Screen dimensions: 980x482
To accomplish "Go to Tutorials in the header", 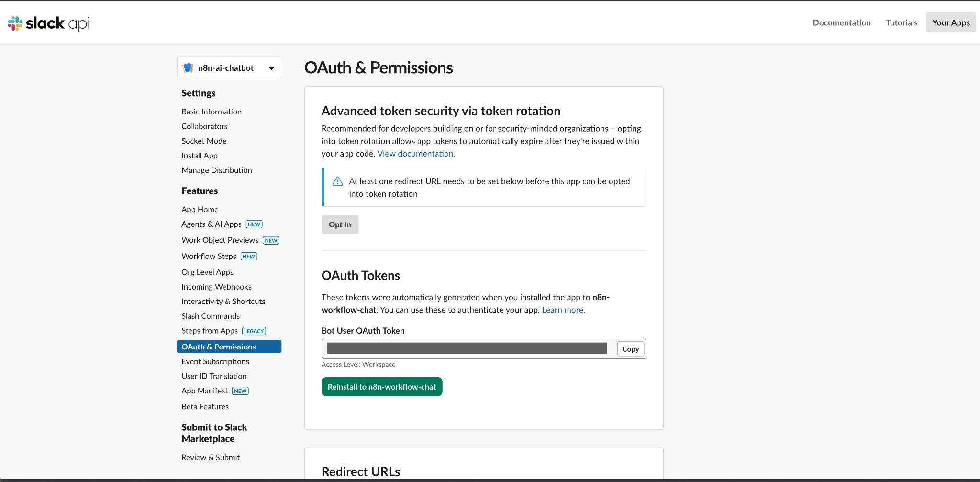I will coord(901,22).
